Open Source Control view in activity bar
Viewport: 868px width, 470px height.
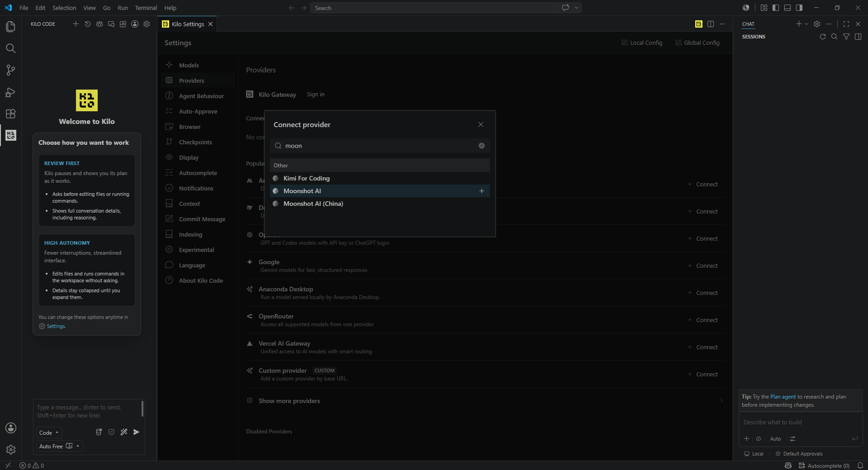click(x=10, y=70)
